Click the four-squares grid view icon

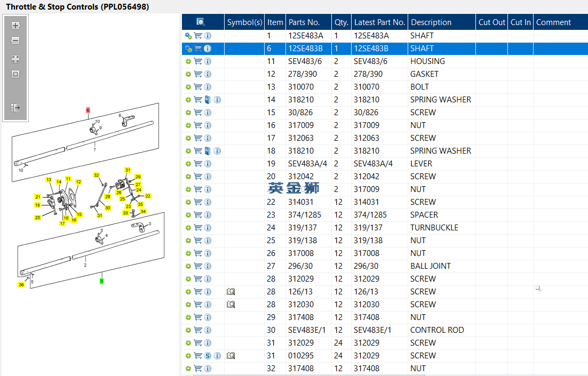pyautogui.click(x=15, y=59)
